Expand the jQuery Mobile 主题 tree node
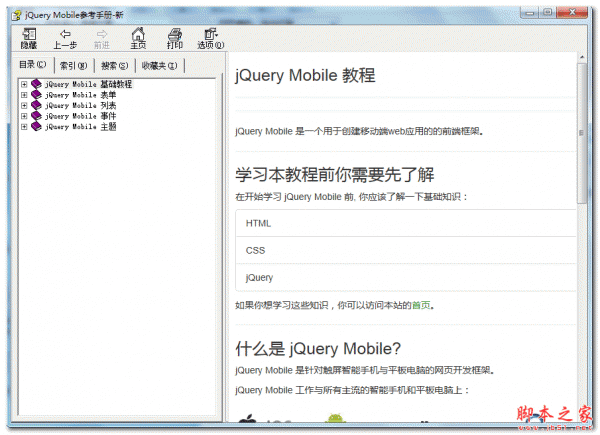600x435 pixels. click(24, 127)
